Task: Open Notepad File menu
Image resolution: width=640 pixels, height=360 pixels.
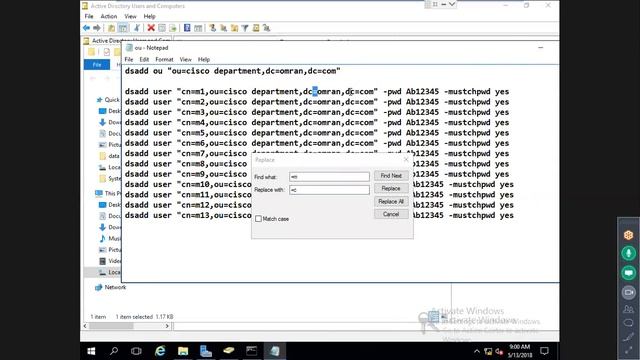Action: pos(129,60)
